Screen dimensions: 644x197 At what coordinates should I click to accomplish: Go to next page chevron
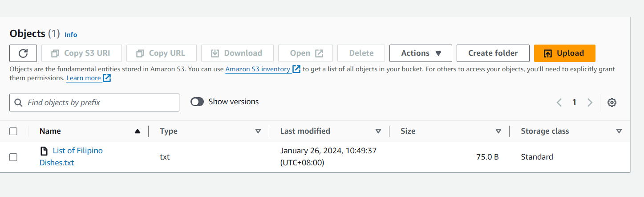click(x=590, y=103)
